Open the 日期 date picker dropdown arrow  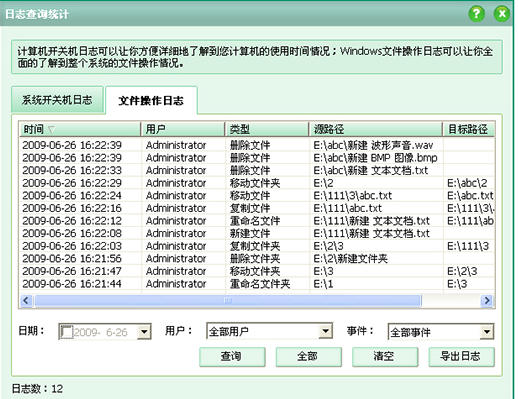(144, 332)
